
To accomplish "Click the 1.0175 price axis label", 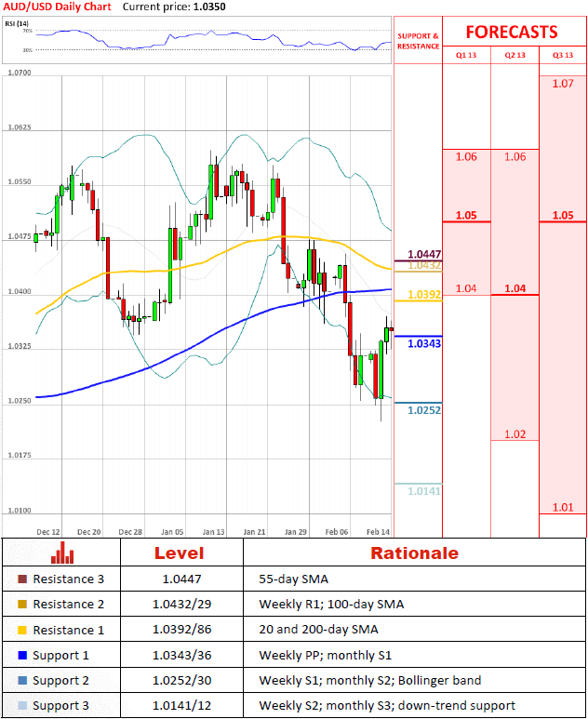I will 20,455.
